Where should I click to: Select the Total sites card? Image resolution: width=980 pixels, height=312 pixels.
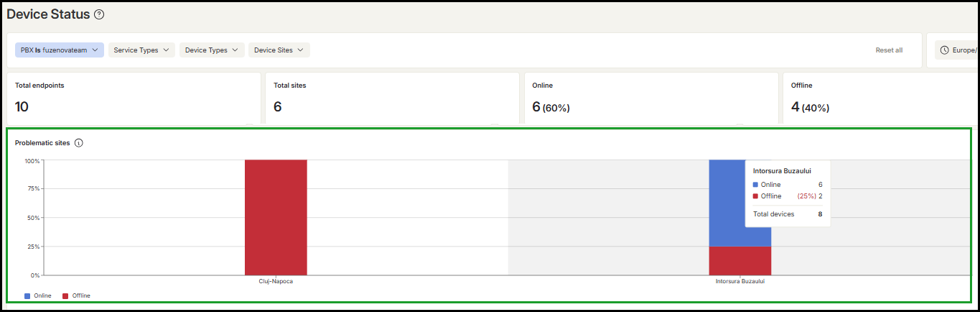[392, 98]
